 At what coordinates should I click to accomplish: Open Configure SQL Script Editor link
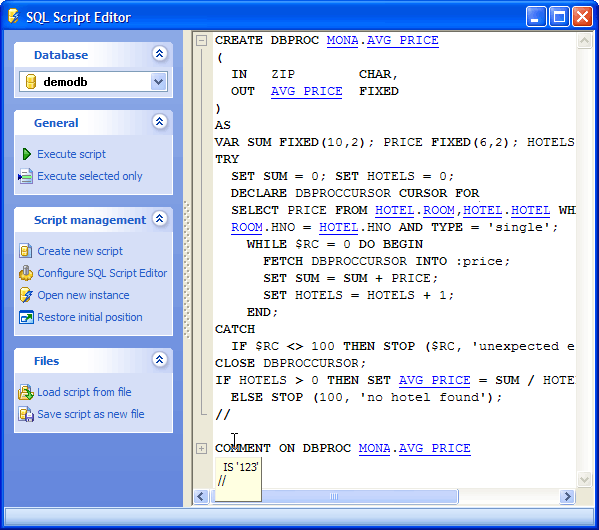point(102,273)
